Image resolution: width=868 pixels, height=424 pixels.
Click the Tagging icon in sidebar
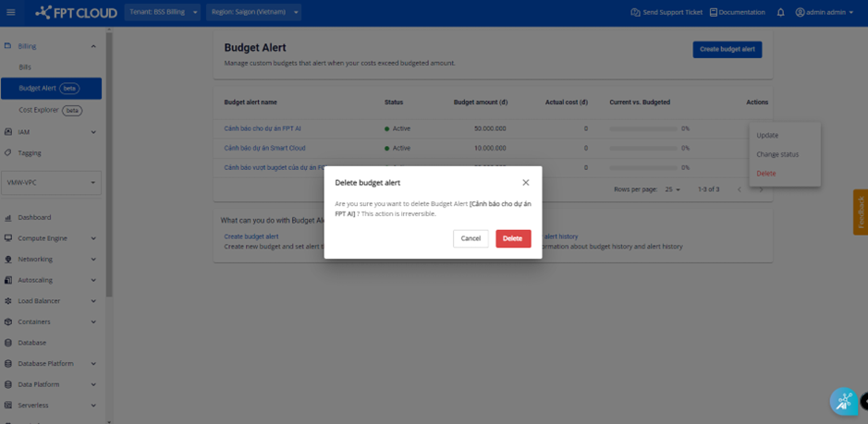[x=8, y=153]
